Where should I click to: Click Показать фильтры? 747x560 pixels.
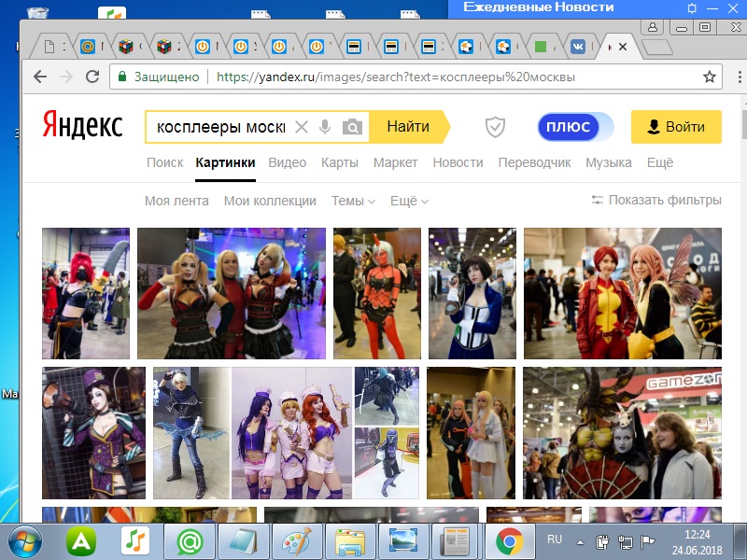tap(656, 200)
